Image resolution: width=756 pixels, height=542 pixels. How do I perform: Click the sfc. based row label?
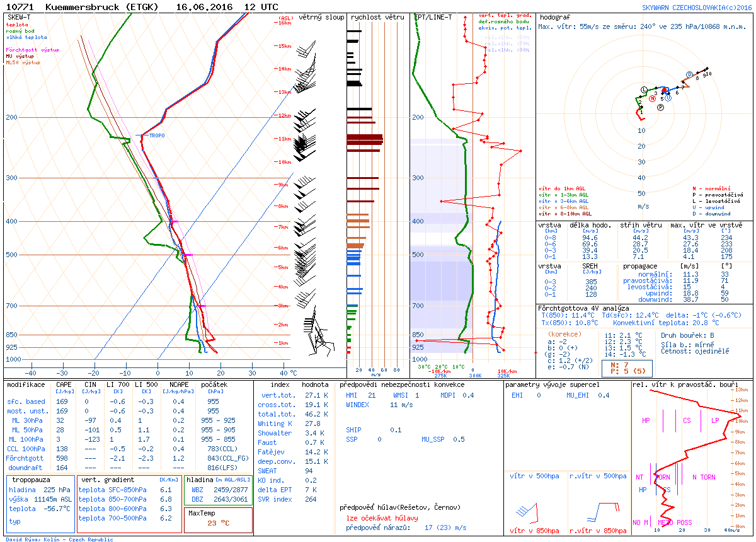[x=26, y=401]
